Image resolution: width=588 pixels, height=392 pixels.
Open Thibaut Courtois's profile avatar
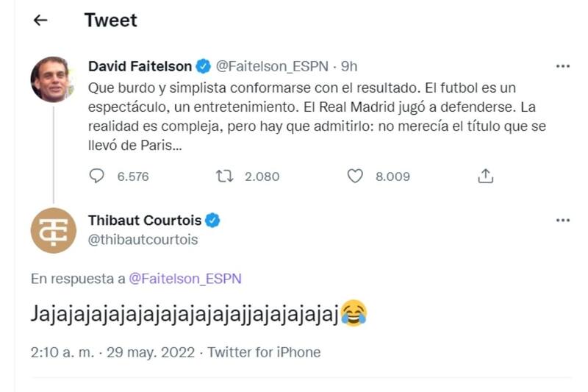[x=54, y=231]
